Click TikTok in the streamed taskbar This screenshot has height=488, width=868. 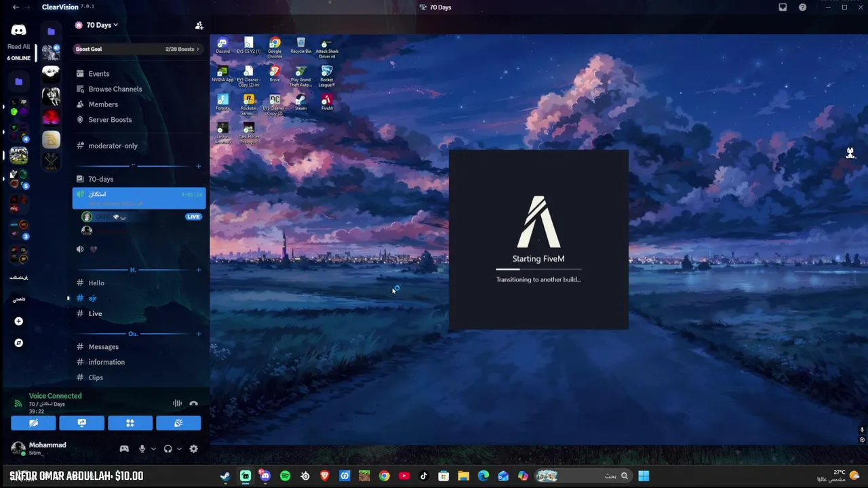click(424, 476)
